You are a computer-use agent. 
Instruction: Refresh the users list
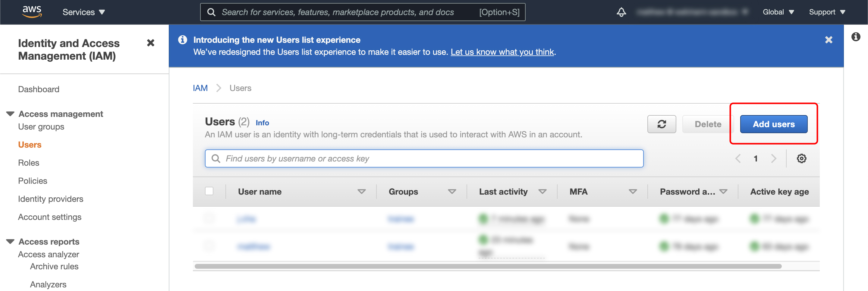pos(662,124)
